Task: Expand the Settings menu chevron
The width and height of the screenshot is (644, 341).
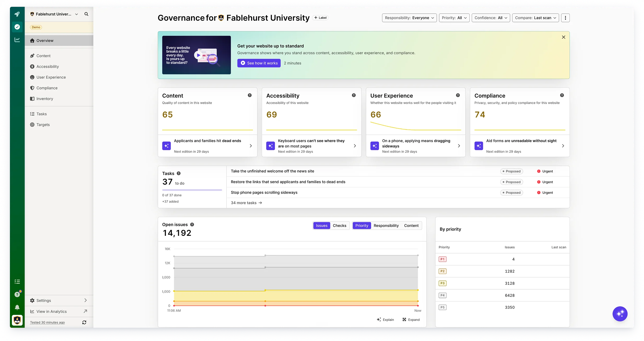Action: point(85,301)
